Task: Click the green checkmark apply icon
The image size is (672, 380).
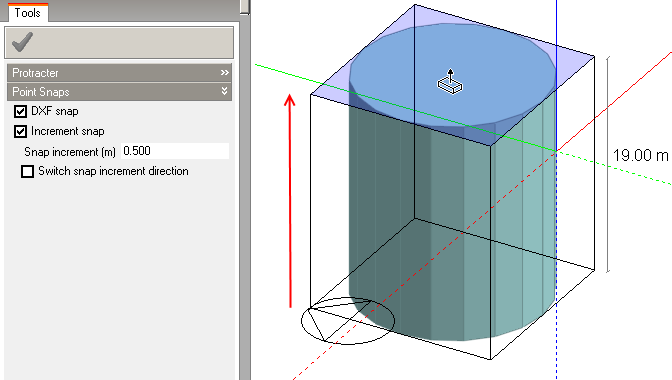Action: [x=22, y=42]
